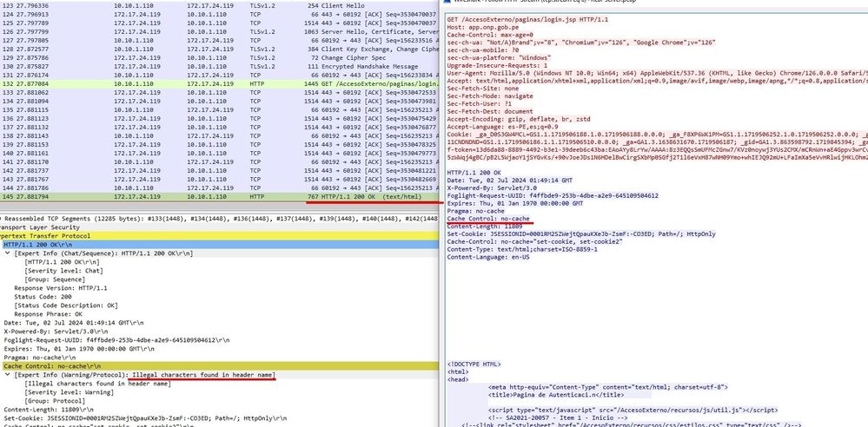This screenshot has width=868, height=427.
Task: Select the Hypertext Transfer Protocol detail row
Action: pyautogui.click(x=219, y=235)
